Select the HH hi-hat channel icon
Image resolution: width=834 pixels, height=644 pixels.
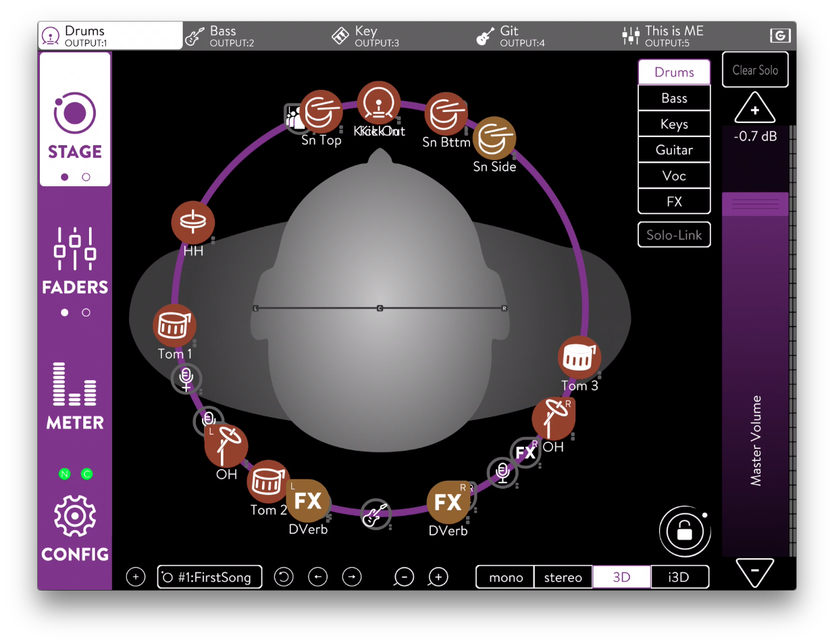pyautogui.click(x=192, y=223)
